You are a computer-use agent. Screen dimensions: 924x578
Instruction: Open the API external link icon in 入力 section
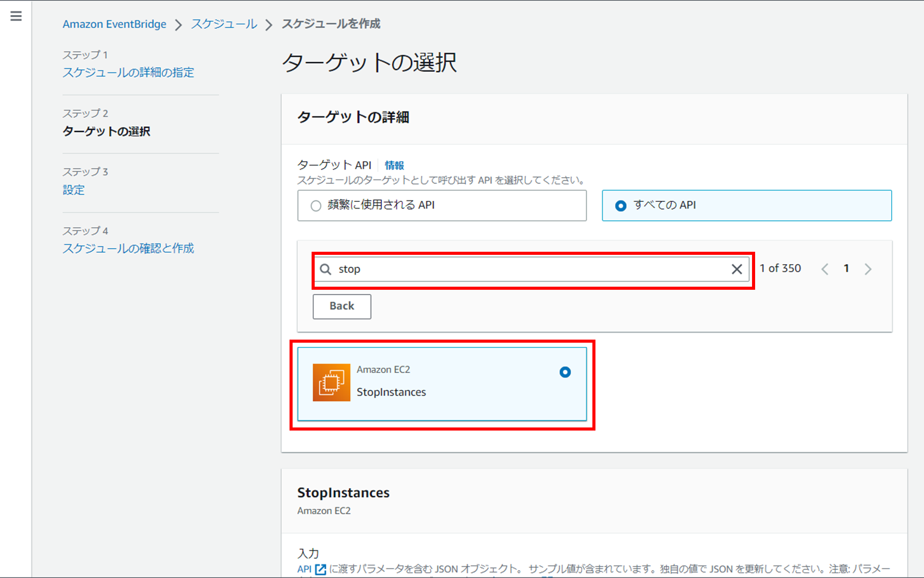coord(320,569)
